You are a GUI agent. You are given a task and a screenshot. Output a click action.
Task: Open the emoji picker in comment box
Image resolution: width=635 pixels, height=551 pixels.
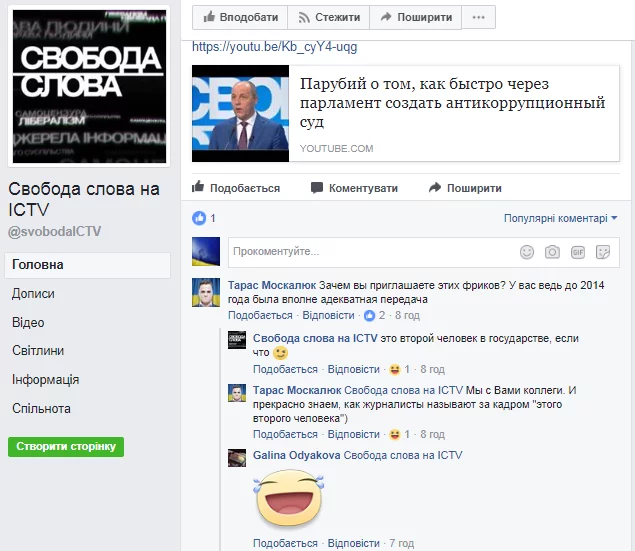tap(527, 252)
